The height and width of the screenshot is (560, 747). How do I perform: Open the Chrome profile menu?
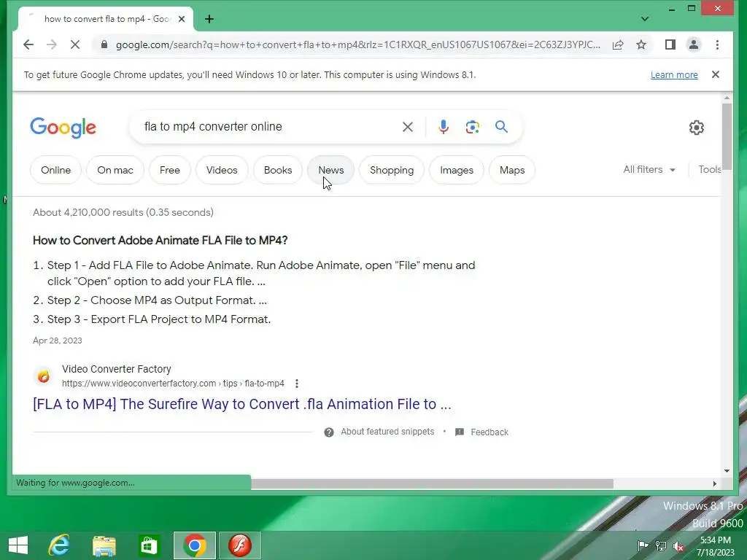(694, 44)
